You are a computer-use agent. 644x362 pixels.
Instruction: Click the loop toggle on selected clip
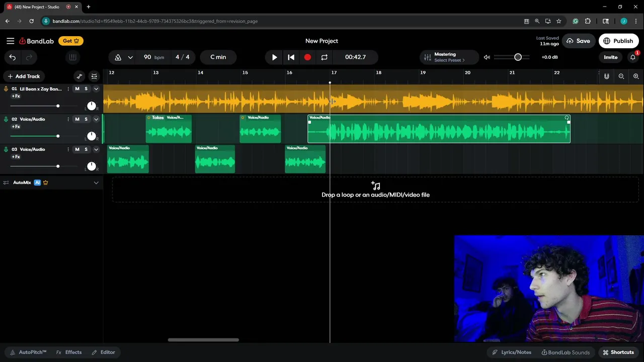pos(567,118)
